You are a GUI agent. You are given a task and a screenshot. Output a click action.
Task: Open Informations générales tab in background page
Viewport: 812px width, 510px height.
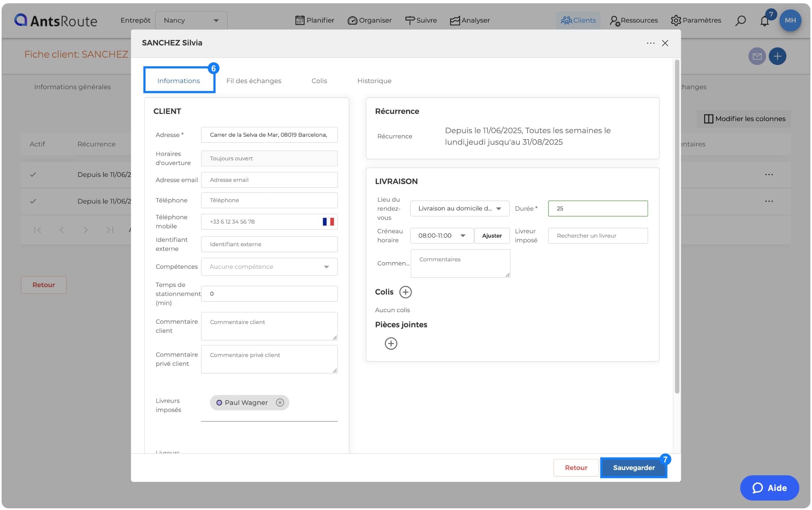click(x=72, y=87)
